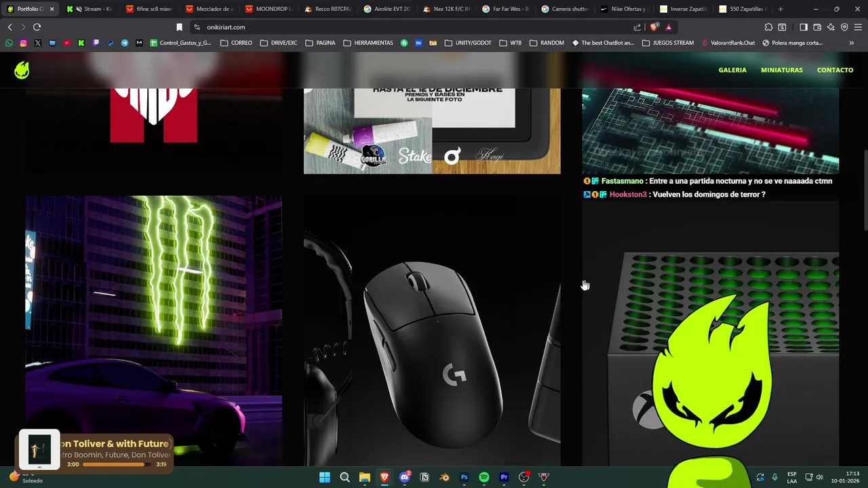Open the X (Twitter) bookmark
This screenshot has width=868, height=488.
pyautogui.click(x=37, y=43)
